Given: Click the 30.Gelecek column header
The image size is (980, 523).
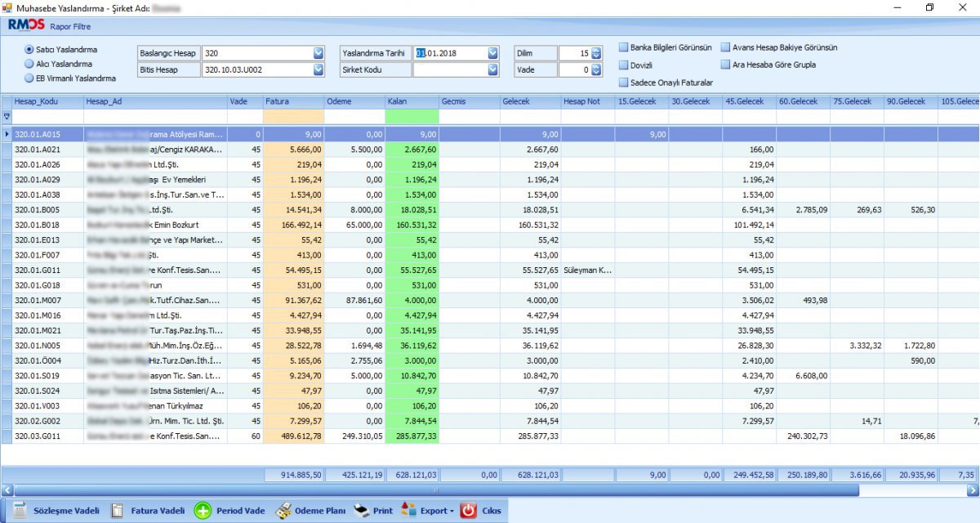Looking at the screenshot, I should point(695,101).
